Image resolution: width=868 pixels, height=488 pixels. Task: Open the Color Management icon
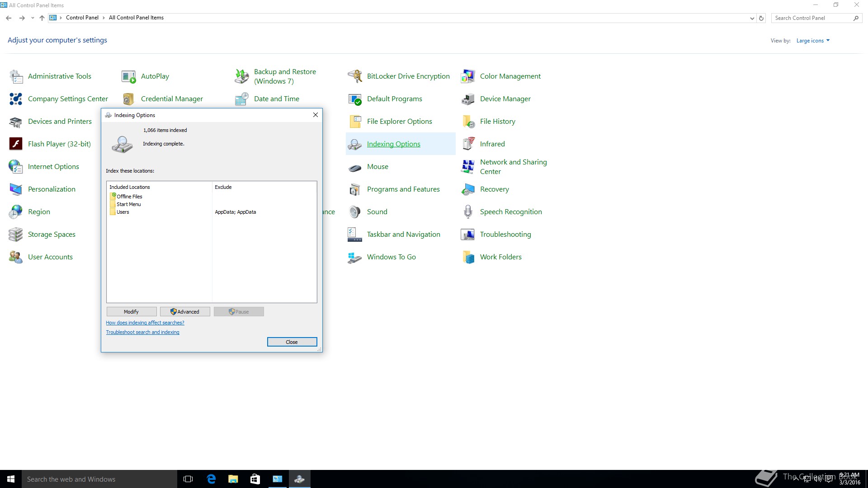click(468, 76)
